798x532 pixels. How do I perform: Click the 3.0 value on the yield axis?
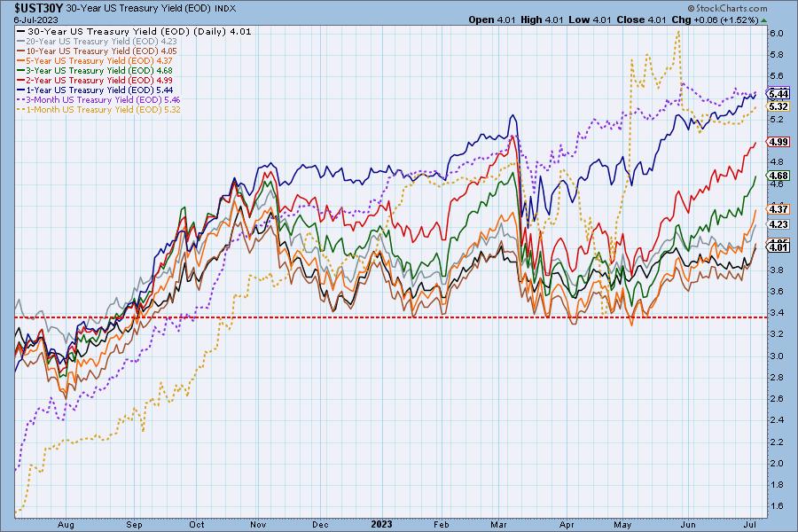click(x=776, y=356)
